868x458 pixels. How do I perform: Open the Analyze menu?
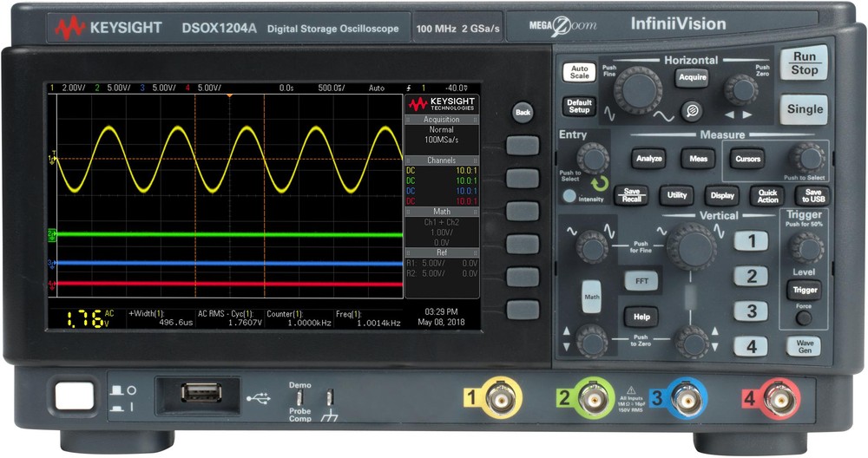[x=649, y=159]
